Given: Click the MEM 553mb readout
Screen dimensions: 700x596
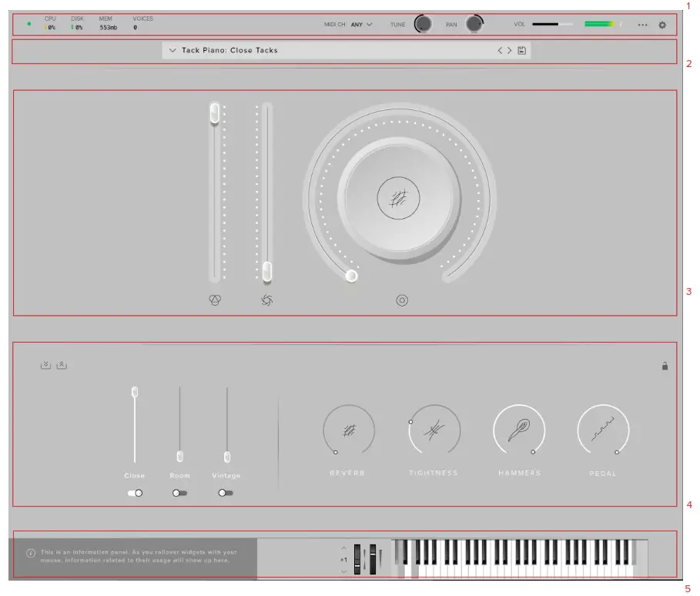Looking at the screenshot, I should coord(108,23).
